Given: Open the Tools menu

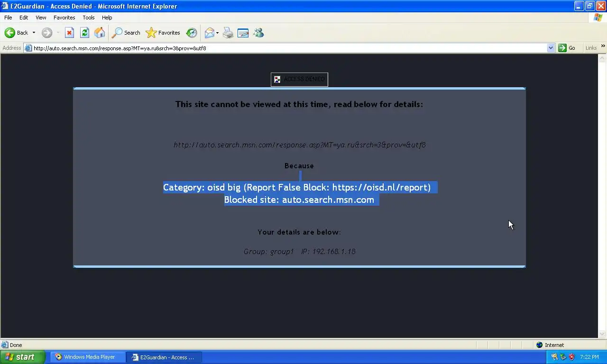Looking at the screenshot, I should (89, 18).
